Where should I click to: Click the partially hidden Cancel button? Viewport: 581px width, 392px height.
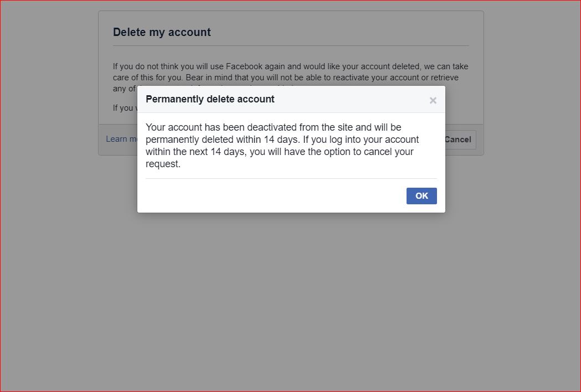click(x=459, y=140)
